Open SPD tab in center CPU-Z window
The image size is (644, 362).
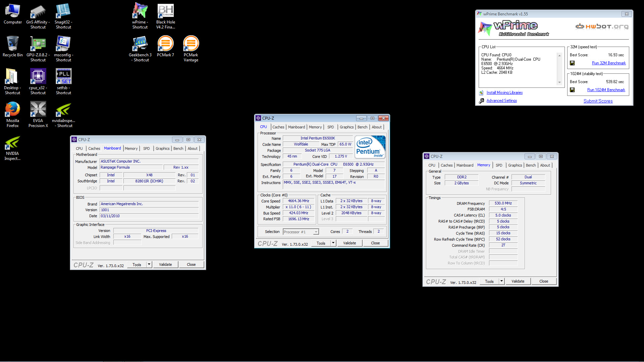[x=330, y=127]
